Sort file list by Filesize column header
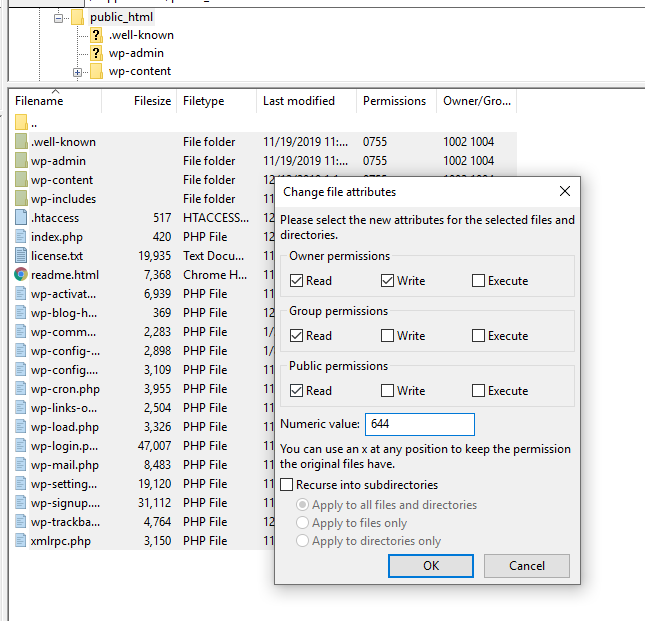This screenshot has width=645, height=621. (x=152, y=101)
